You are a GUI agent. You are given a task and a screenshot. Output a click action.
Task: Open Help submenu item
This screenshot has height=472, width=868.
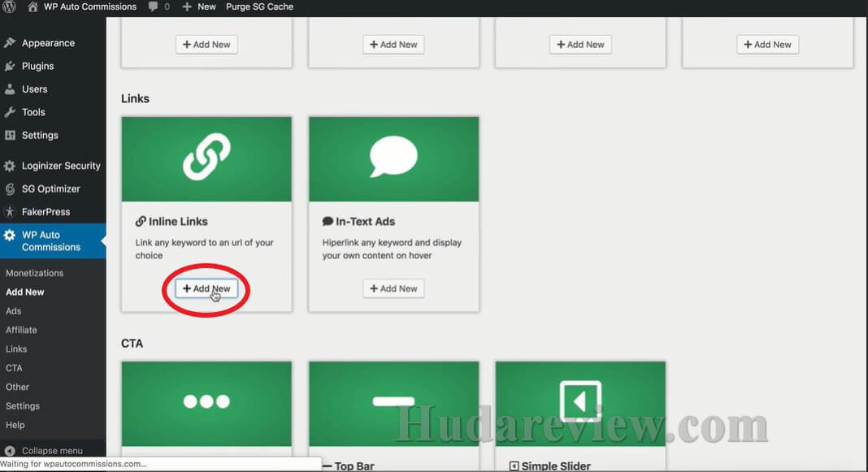click(x=15, y=425)
